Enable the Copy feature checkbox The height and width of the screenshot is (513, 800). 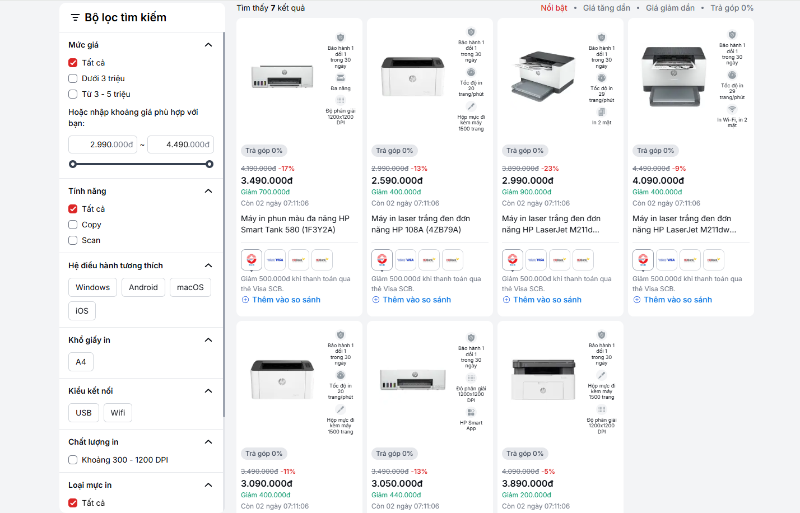click(x=73, y=225)
